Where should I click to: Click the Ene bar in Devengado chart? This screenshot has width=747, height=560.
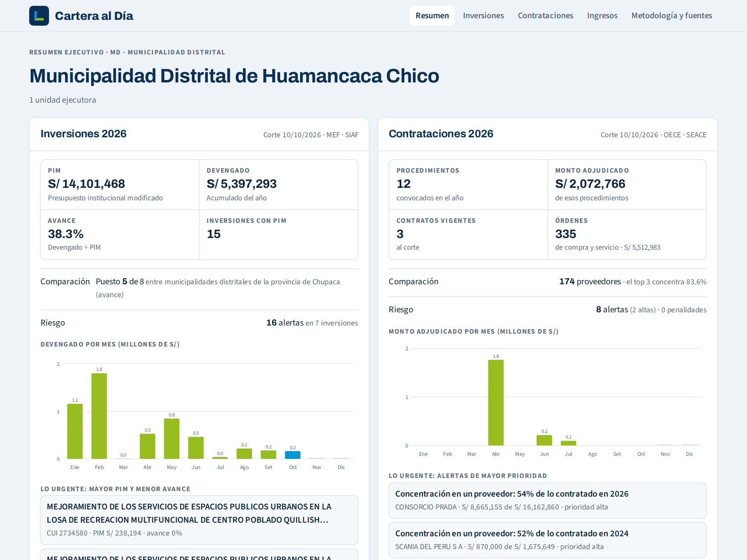[x=75, y=431]
